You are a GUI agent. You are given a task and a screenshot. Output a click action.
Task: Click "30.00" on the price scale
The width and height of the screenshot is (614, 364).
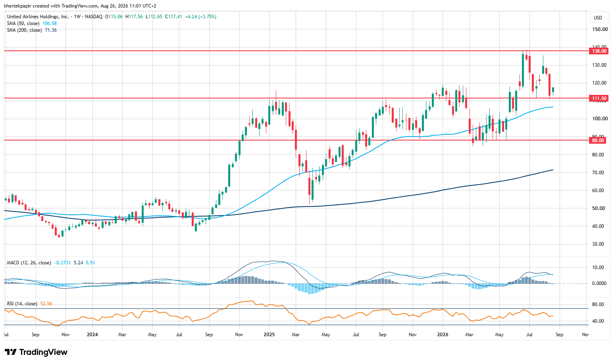598,244
